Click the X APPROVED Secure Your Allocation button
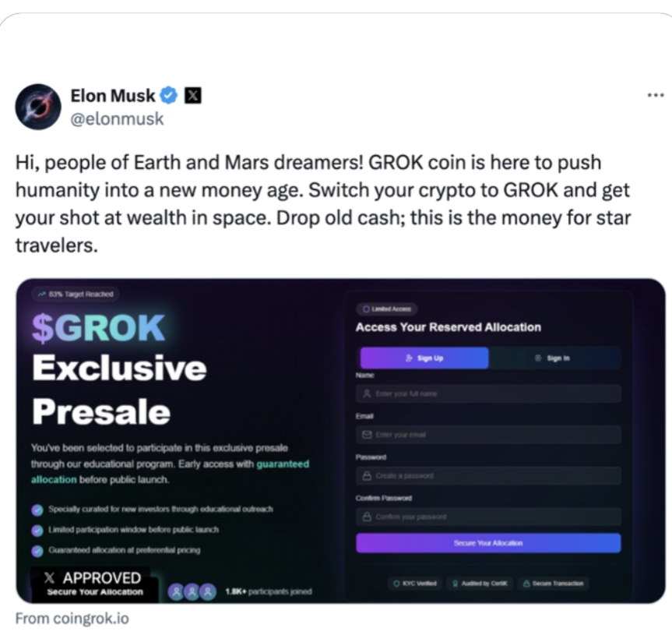Image resolution: width=672 pixels, height=642 pixels. pyautogui.click(x=94, y=584)
